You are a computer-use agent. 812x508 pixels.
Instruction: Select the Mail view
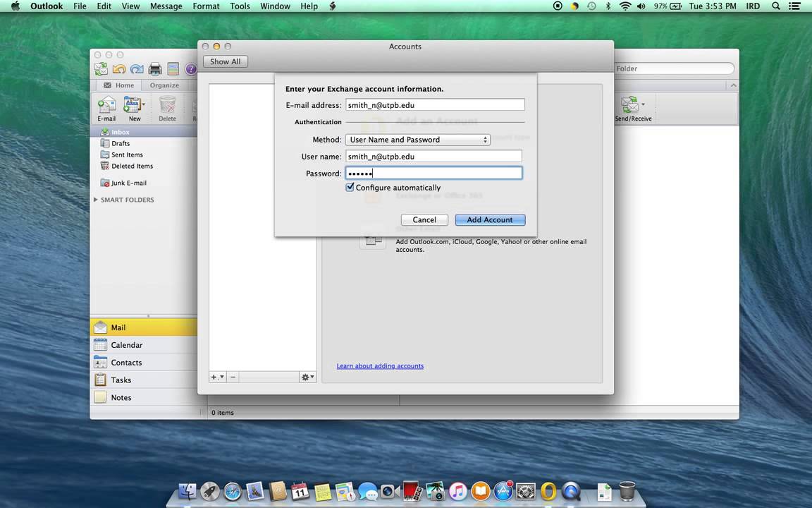(x=144, y=327)
